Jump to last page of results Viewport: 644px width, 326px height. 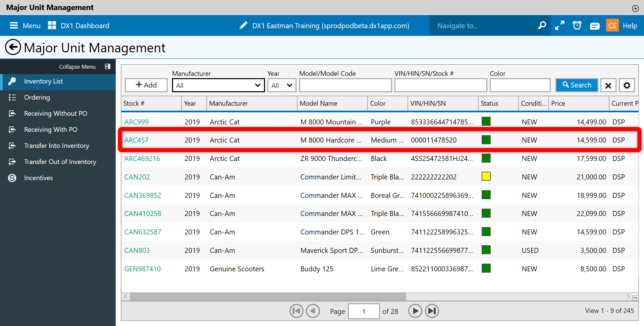pyautogui.click(x=432, y=311)
